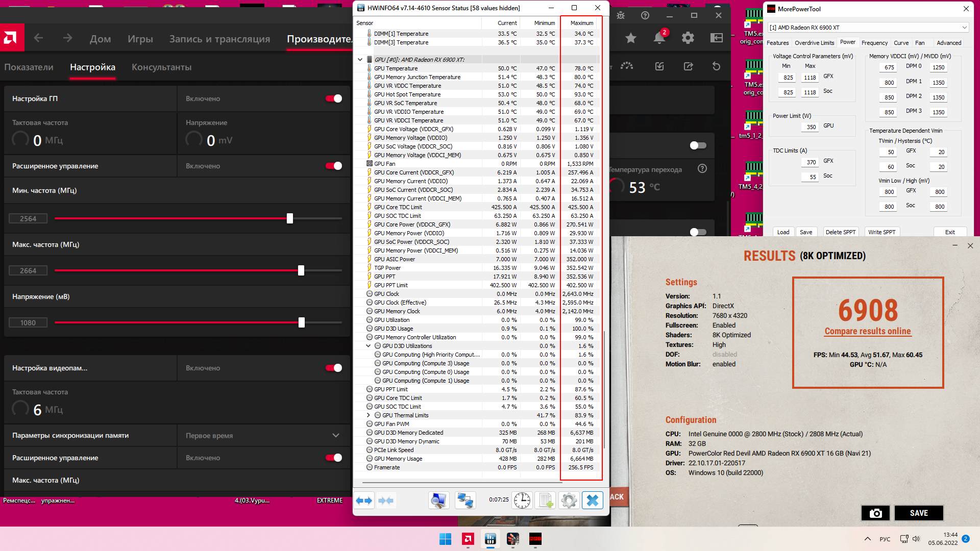Toggle GPU Расширенное управление switch
The width and height of the screenshot is (980, 551).
click(334, 166)
